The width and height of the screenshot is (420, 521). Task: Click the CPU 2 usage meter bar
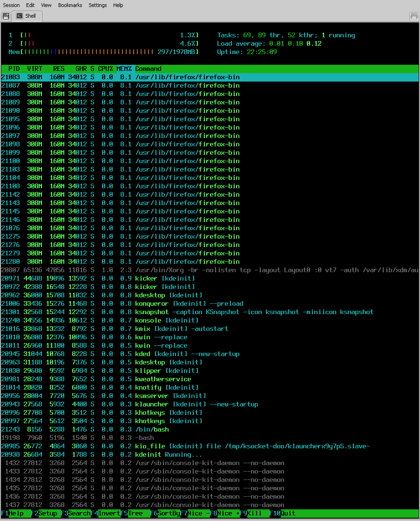tap(109, 43)
